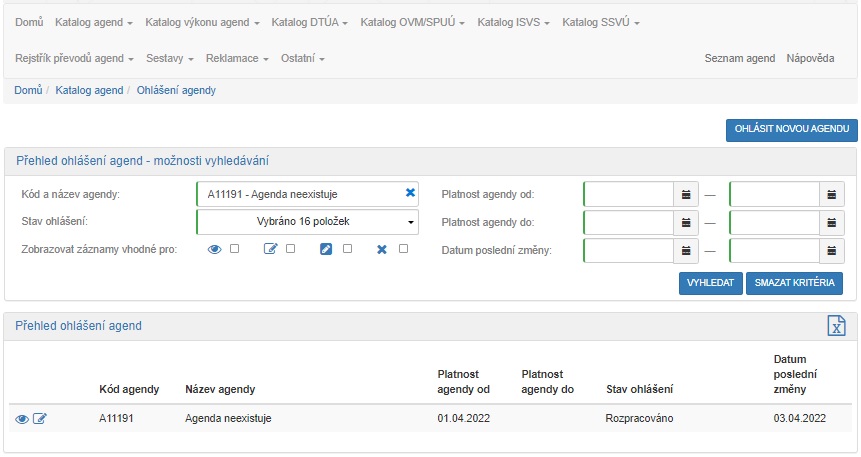Go to Nápověda help page
Viewport: 861px width, 457px height.
[x=810, y=58]
